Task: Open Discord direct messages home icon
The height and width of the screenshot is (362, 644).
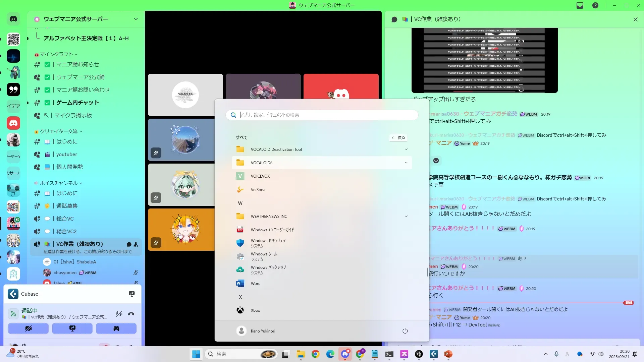Action: 13,19
